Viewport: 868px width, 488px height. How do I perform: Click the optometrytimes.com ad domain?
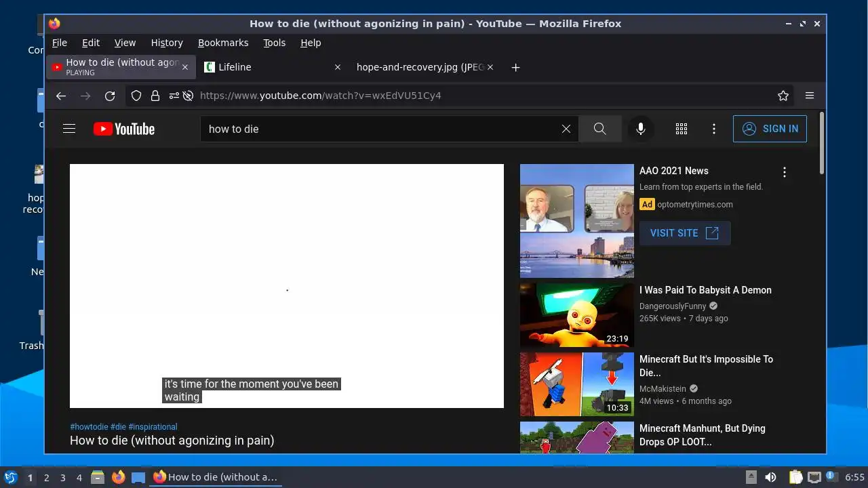[x=695, y=205]
